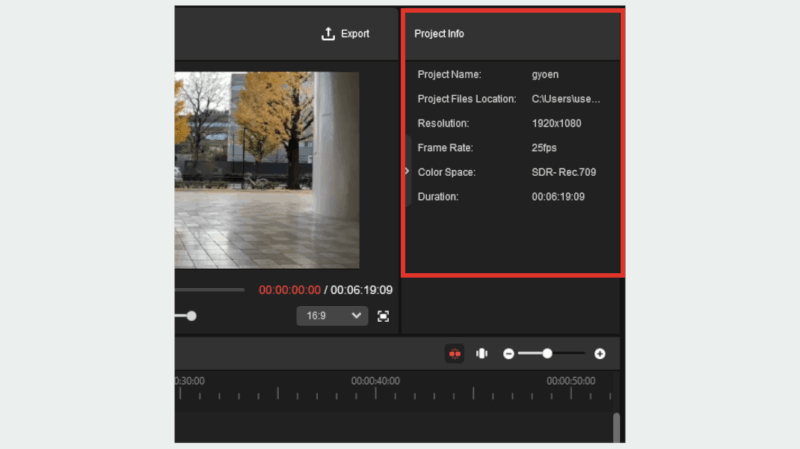Viewport: 800px width, 449px height.
Task: Click the red current timecode 00:00:00:00
Action: pyautogui.click(x=290, y=290)
